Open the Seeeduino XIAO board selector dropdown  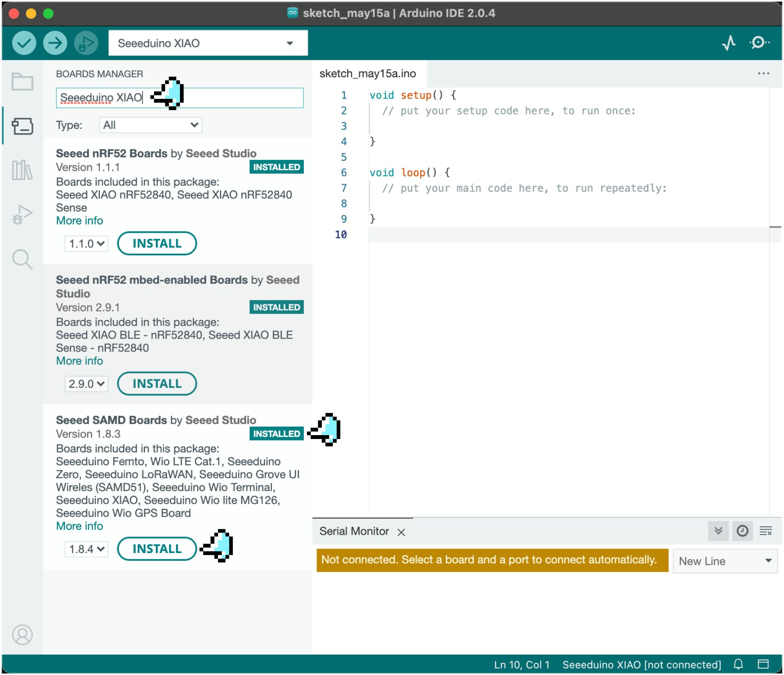point(208,43)
